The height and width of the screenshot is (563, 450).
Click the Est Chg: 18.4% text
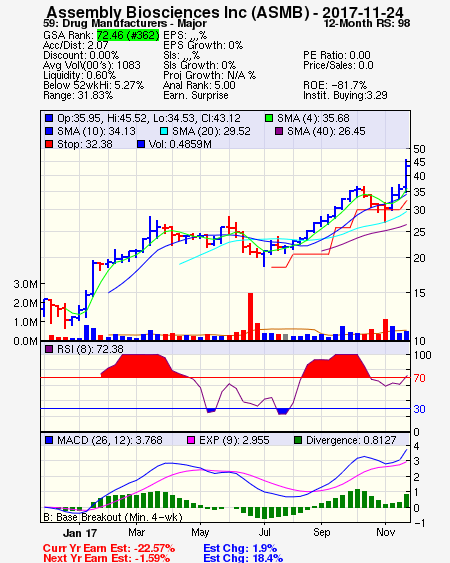(x=243, y=558)
